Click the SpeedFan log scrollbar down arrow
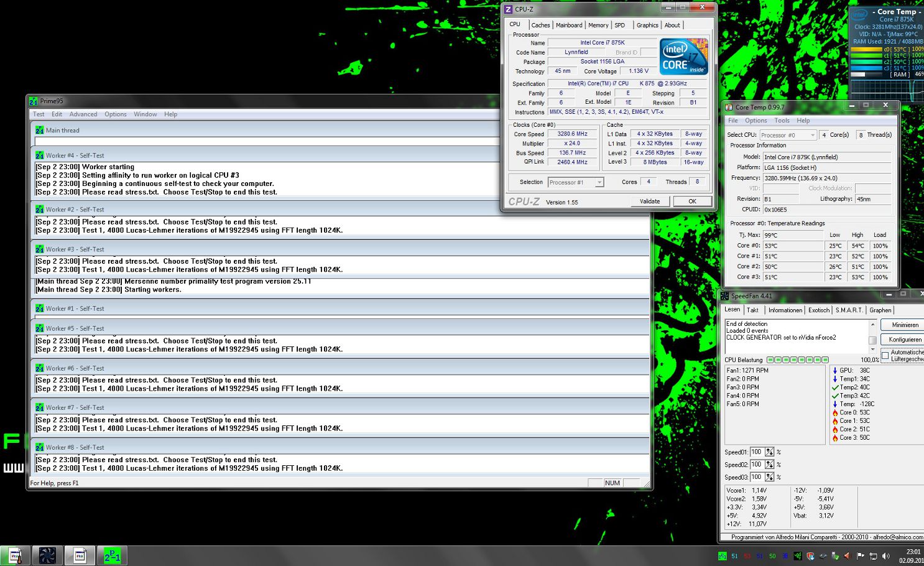Image resolution: width=924 pixels, height=566 pixels. coord(872,350)
